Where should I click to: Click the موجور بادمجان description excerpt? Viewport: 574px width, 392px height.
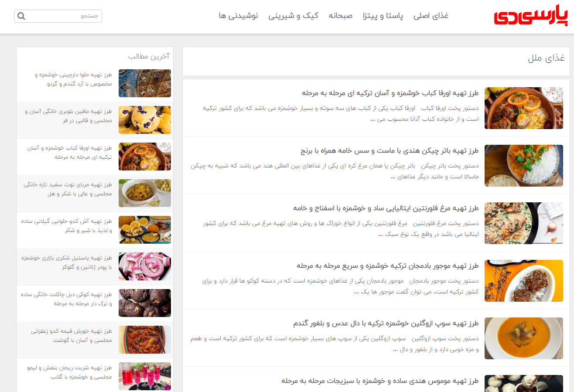(x=340, y=286)
